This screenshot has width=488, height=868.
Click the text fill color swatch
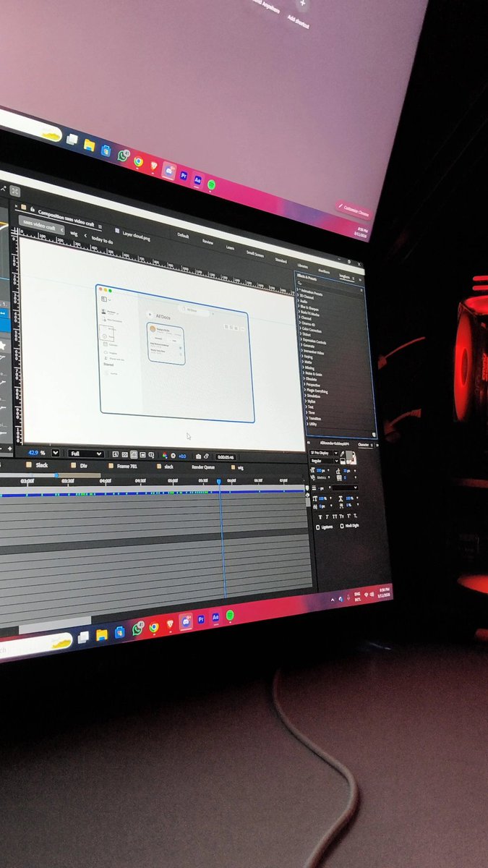pyautogui.click(x=350, y=456)
